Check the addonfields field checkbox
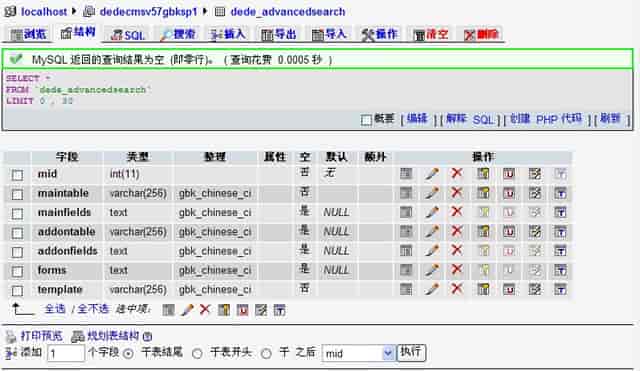This screenshot has height=371, width=640. (x=17, y=252)
